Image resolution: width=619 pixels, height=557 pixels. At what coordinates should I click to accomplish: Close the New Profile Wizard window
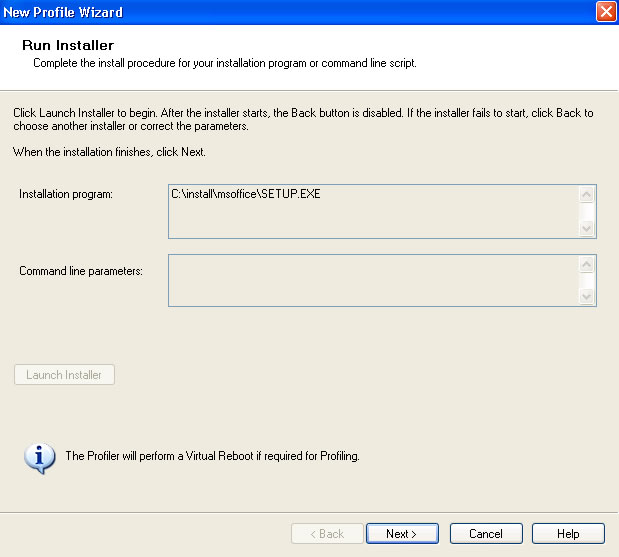(x=606, y=11)
